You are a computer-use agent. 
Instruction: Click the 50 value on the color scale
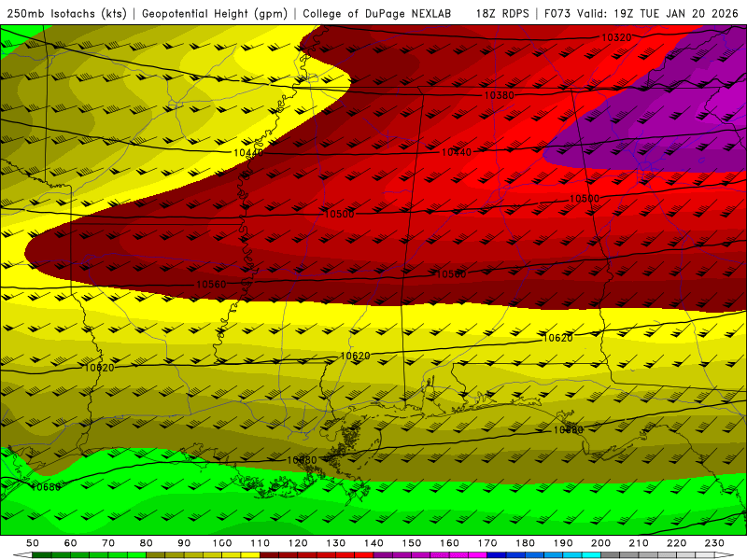pyautogui.click(x=33, y=543)
